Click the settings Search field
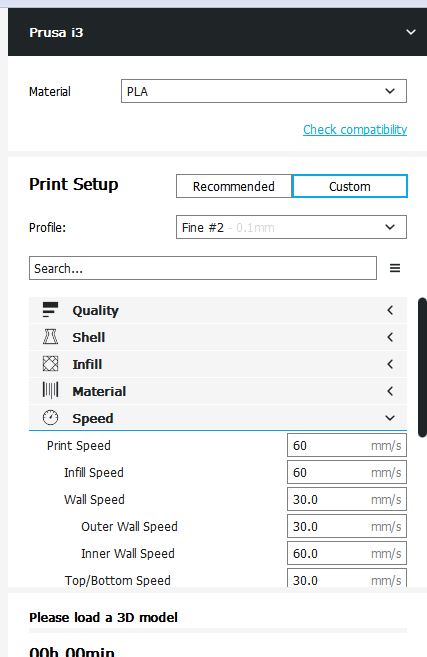This screenshot has width=427, height=657. point(203,268)
